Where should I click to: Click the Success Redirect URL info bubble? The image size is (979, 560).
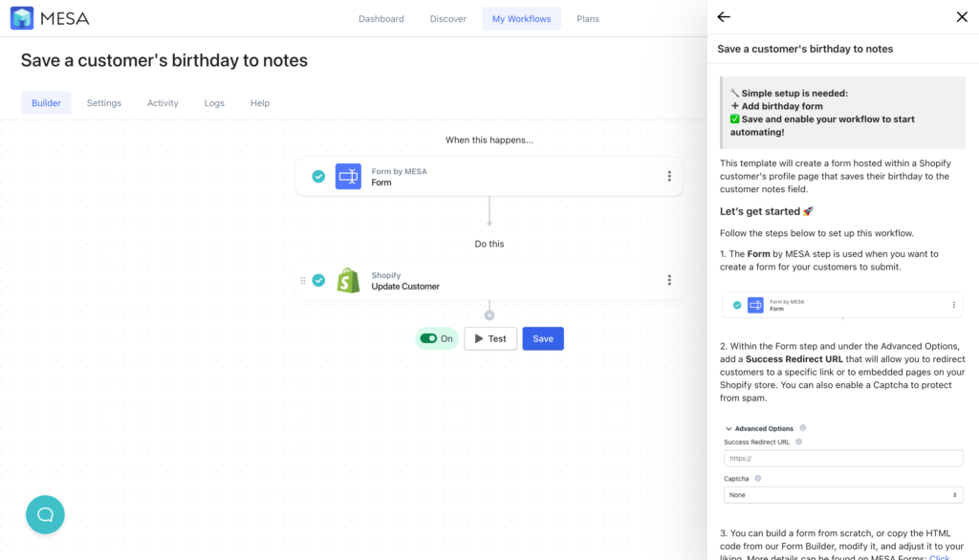799,442
